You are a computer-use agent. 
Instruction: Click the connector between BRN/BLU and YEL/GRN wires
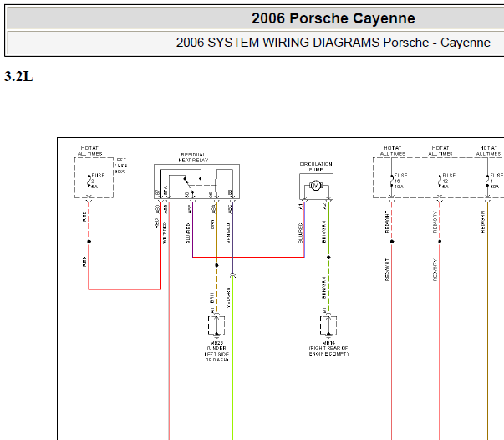click(x=232, y=275)
